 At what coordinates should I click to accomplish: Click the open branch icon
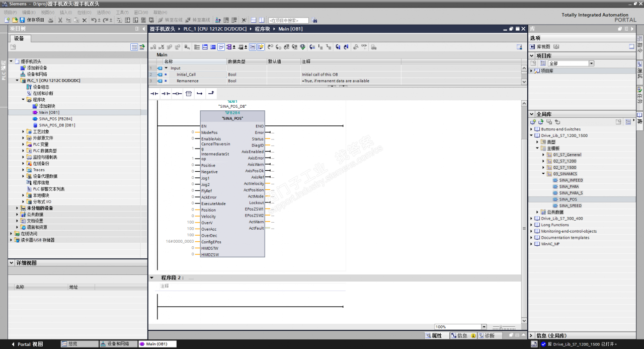[200, 94]
